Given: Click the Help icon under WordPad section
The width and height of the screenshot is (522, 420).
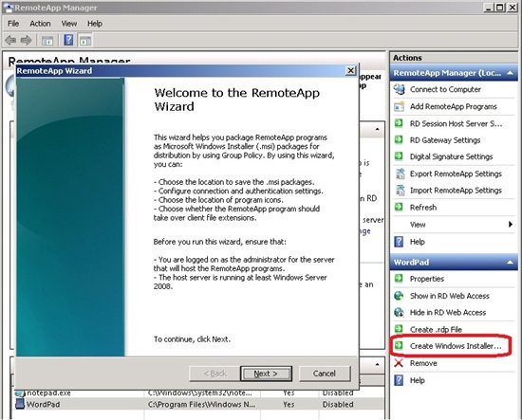Looking at the screenshot, I should pos(399,380).
